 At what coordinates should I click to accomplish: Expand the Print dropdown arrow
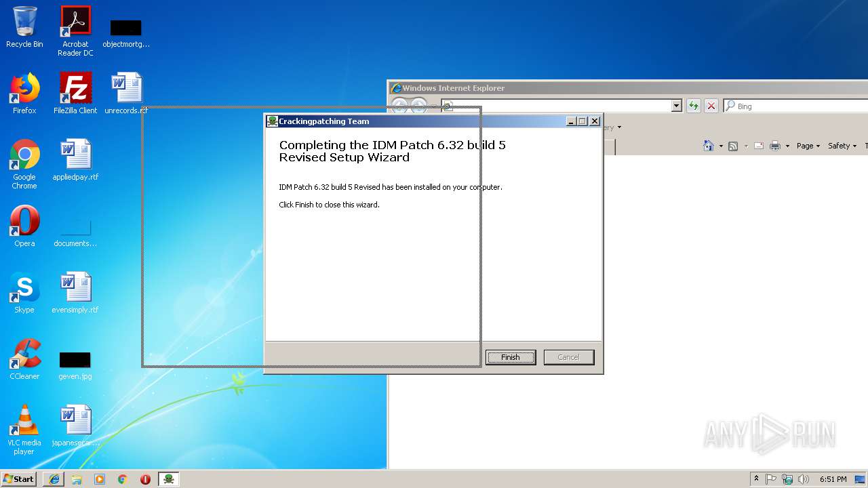tap(787, 146)
